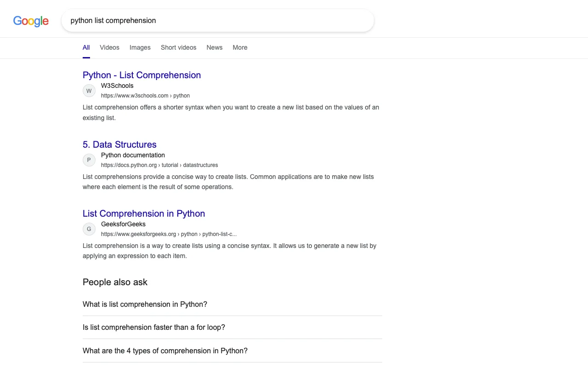Click the w3schools.com › python URL
The width and height of the screenshot is (588, 368).
pos(145,96)
